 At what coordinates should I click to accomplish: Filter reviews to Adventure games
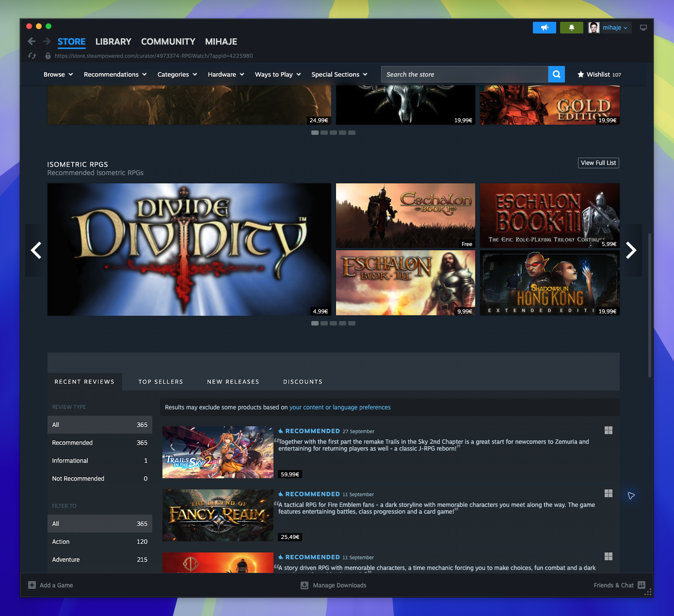pos(100,559)
